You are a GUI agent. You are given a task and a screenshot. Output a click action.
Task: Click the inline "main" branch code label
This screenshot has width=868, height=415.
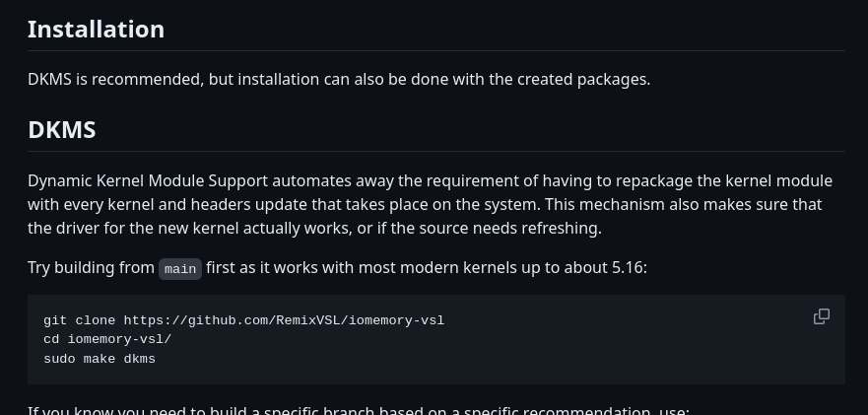click(180, 269)
